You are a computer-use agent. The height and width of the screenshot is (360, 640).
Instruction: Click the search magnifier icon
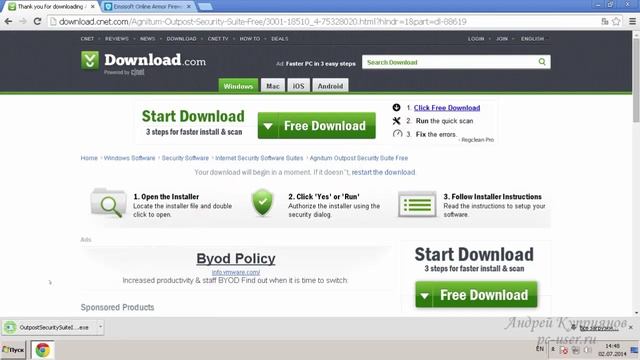(542, 62)
